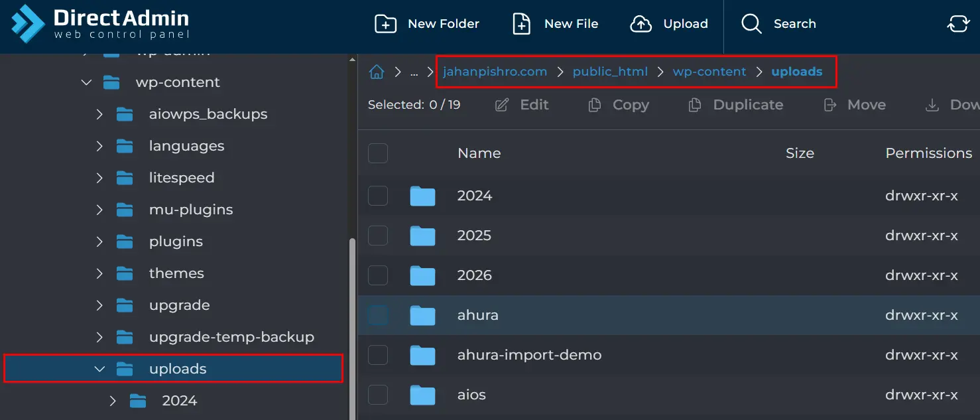The width and height of the screenshot is (980, 420).
Task: Click plugins folder icon in tree
Action: tap(125, 242)
